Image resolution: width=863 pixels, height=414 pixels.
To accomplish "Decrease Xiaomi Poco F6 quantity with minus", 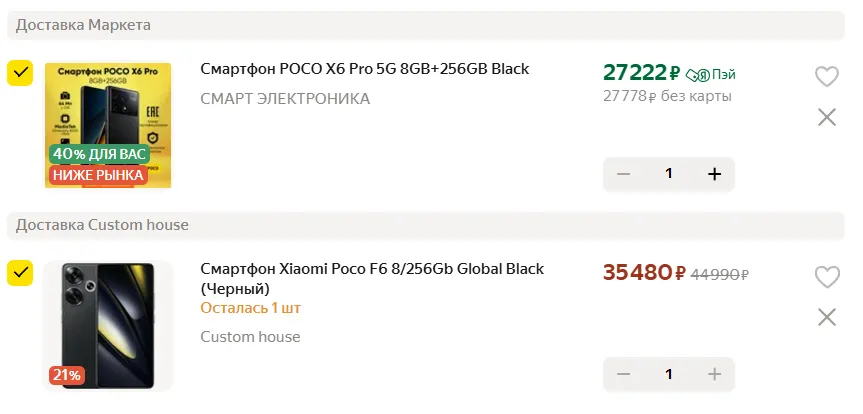I will 624,374.
